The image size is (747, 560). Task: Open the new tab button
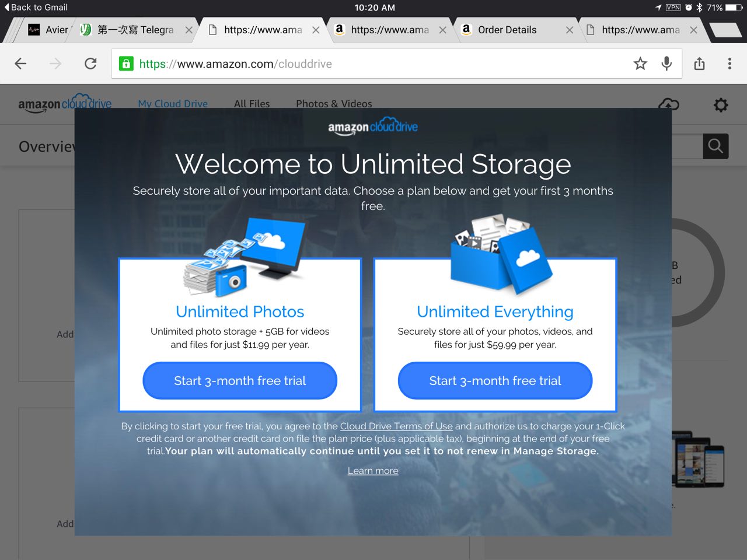[x=726, y=30]
